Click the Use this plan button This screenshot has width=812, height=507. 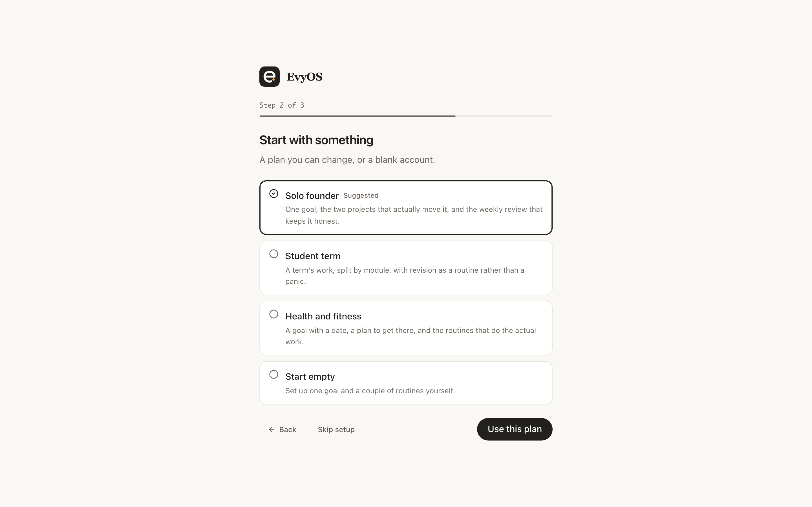click(x=514, y=429)
